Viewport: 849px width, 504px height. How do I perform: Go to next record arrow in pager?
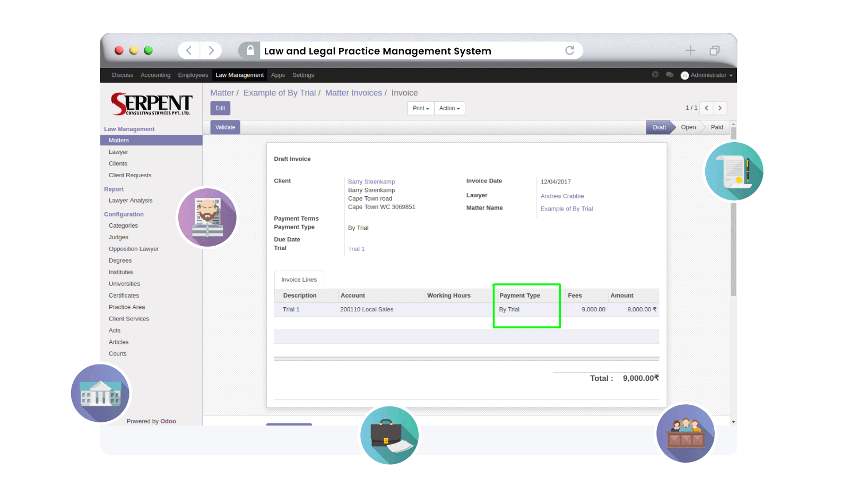click(x=720, y=108)
